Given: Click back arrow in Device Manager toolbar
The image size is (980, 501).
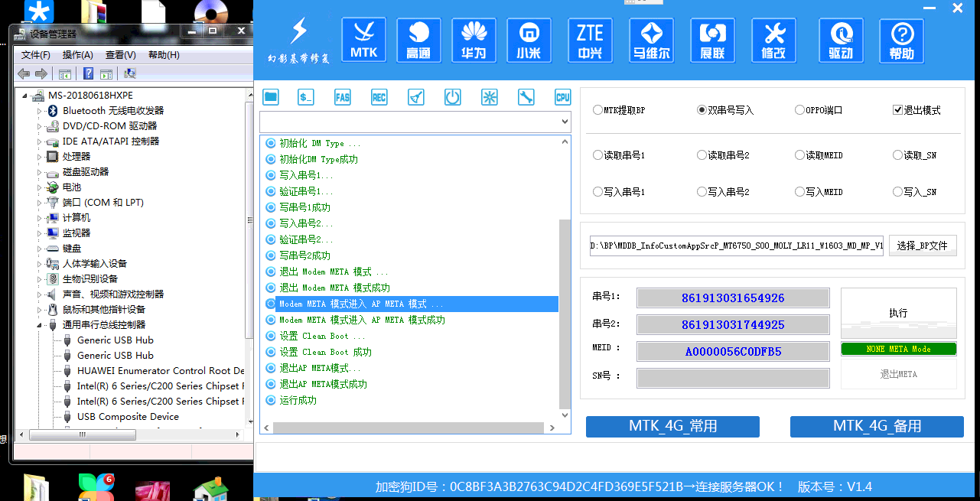Looking at the screenshot, I should 24,73.
